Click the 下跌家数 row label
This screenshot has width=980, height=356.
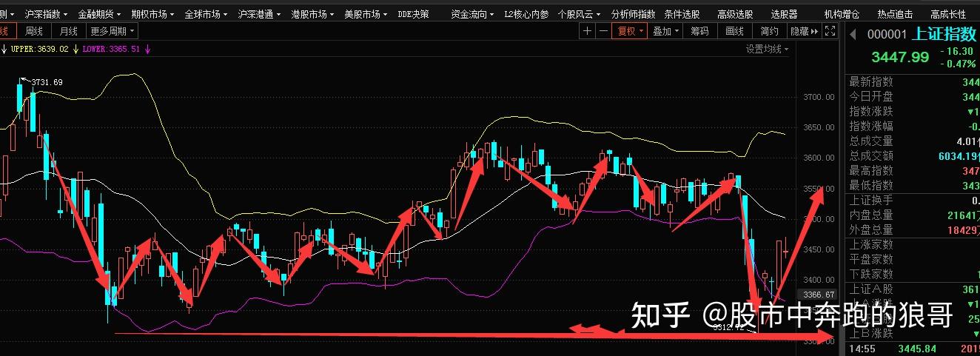tap(871, 274)
